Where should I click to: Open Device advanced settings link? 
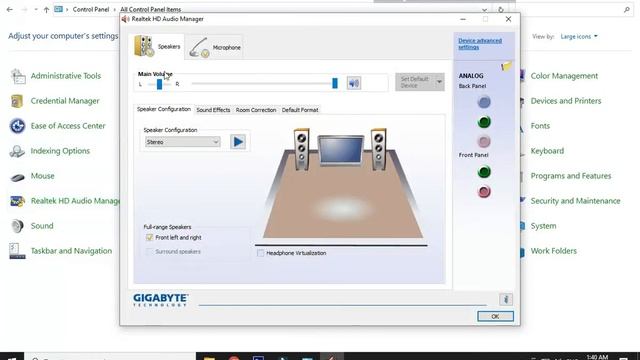coord(480,44)
